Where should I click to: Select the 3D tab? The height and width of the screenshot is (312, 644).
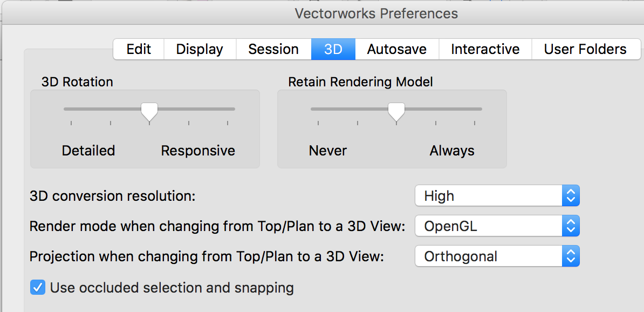pyautogui.click(x=333, y=49)
